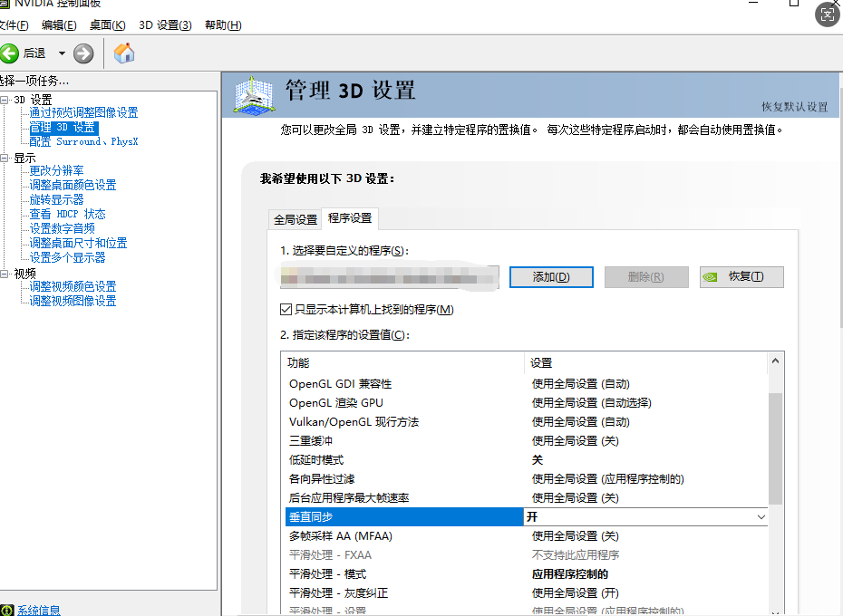
Task: Open the 垂直同步 value dropdown
Action: pyautogui.click(x=761, y=516)
